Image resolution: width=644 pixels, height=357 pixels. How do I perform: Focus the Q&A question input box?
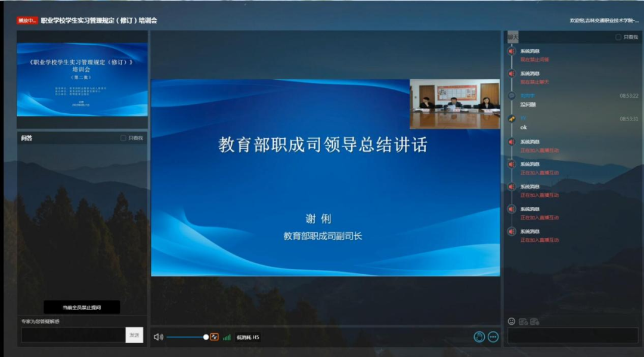tap(73, 335)
